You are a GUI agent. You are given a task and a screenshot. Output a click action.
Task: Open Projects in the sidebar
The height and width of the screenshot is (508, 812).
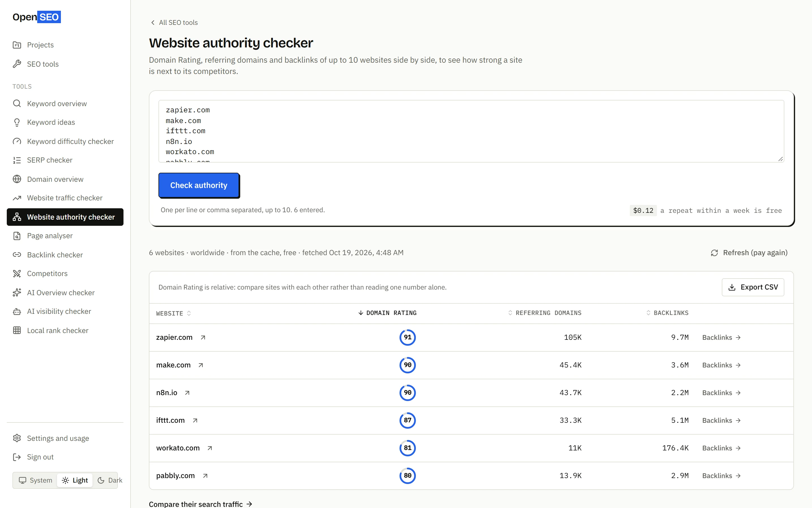tap(65, 45)
